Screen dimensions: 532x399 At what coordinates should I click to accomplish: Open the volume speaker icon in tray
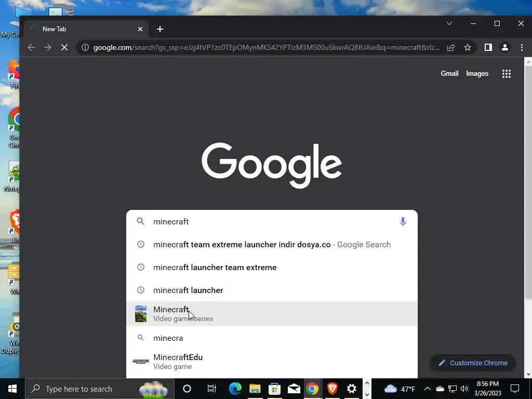[464, 389]
